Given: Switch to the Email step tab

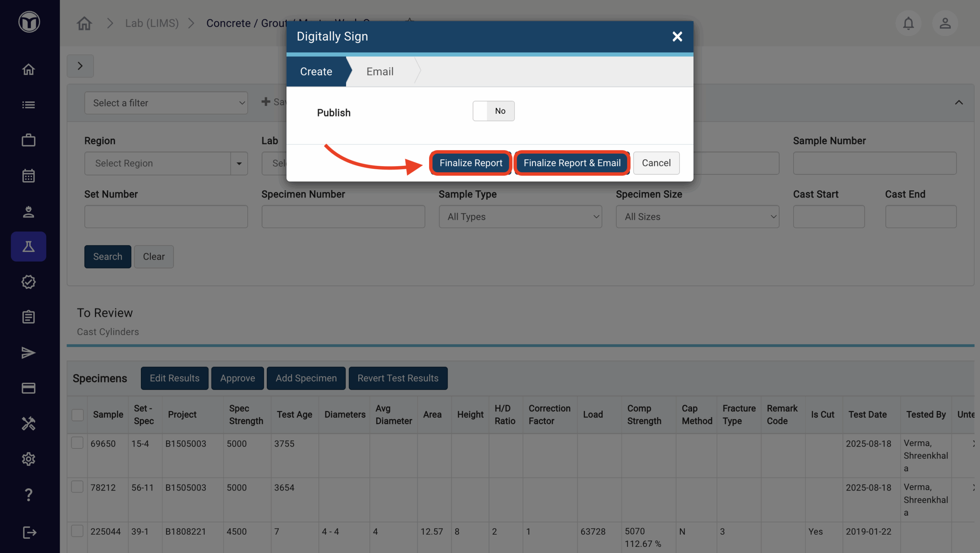Looking at the screenshot, I should click(380, 72).
